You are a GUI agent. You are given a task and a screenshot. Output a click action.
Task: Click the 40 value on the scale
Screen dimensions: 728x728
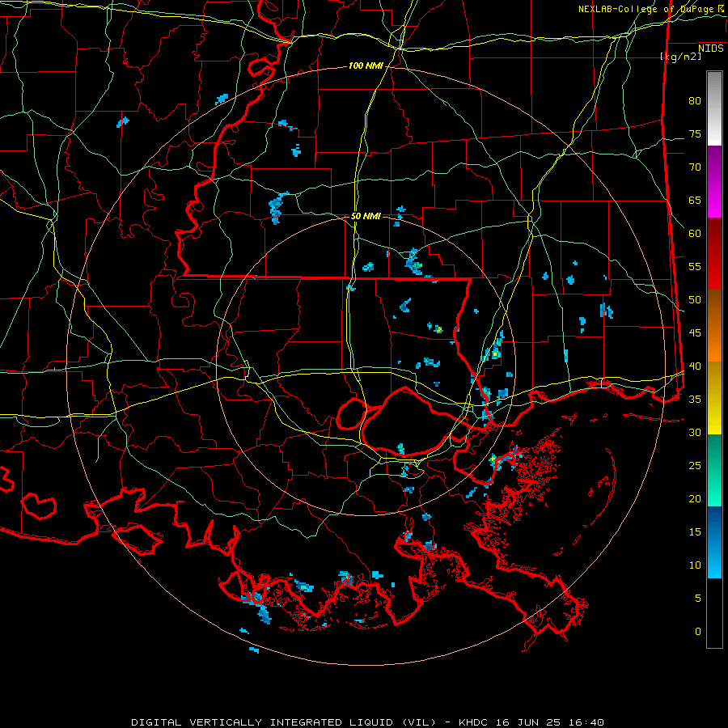click(695, 366)
